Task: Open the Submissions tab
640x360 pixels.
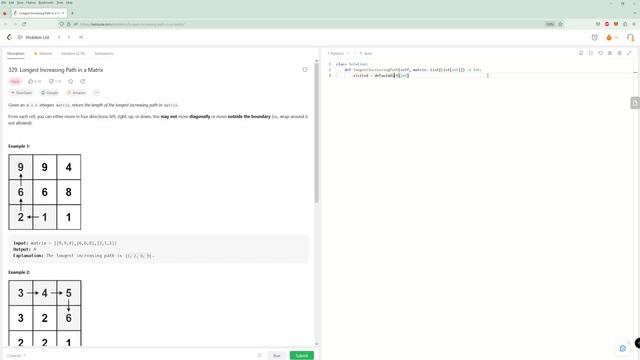Action: [x=104, y=53]
